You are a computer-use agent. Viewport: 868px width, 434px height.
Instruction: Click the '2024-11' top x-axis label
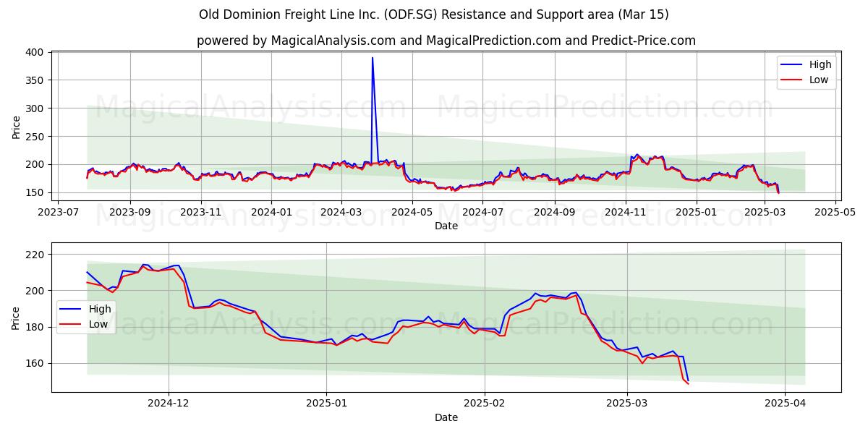pos(627,213)
